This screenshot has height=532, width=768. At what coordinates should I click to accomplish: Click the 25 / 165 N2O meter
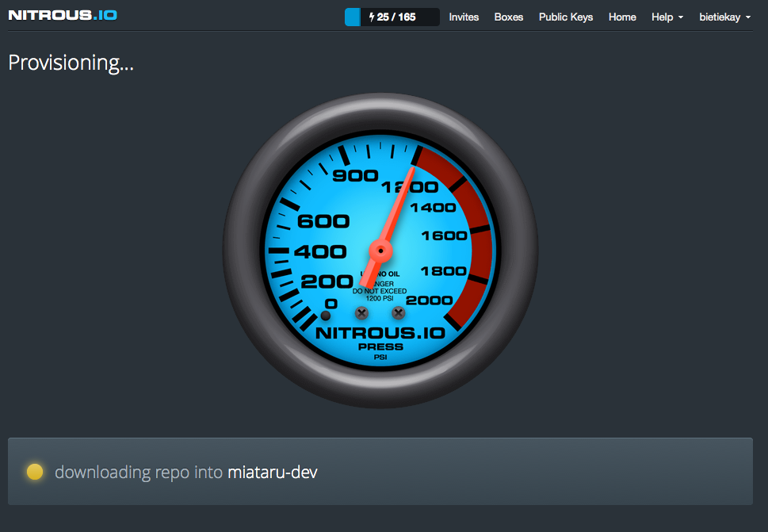(392, 17)
